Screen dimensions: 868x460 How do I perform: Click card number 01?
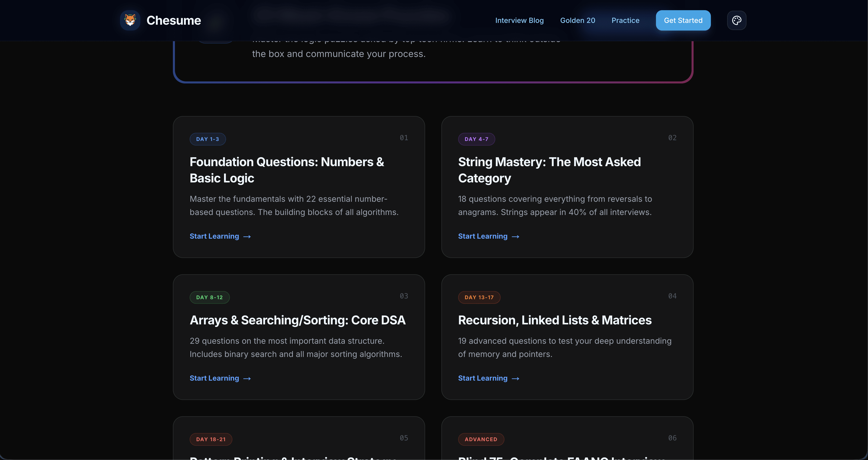(x=404, y=138)
